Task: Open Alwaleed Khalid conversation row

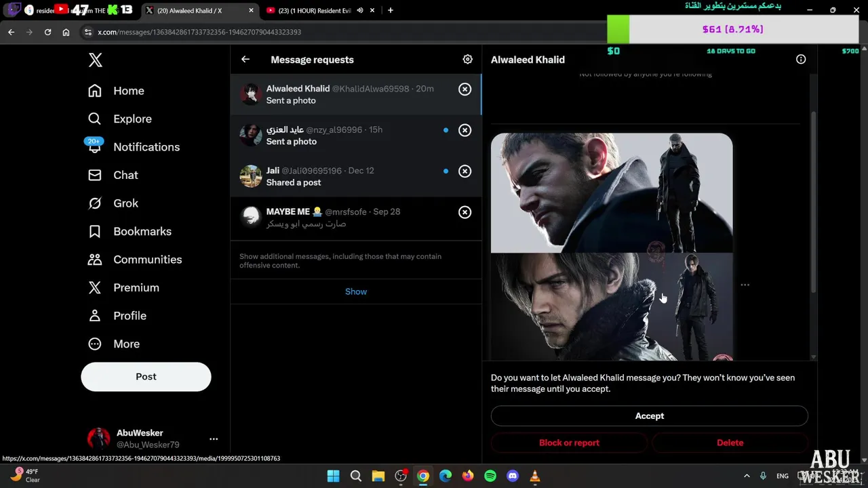Action: (356, 94)
